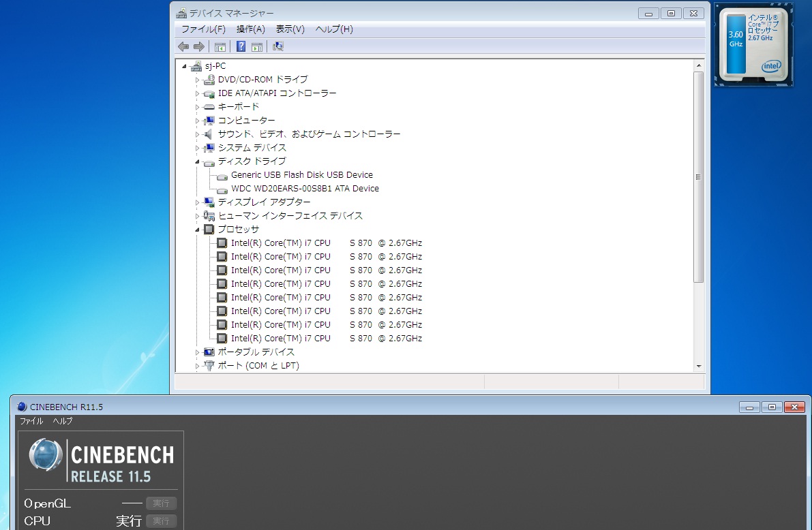The width and height of the screenshot is (812, 530).
Task: Open the ファイル(F) menu in Device Manager
Action: tap(204, 29)
